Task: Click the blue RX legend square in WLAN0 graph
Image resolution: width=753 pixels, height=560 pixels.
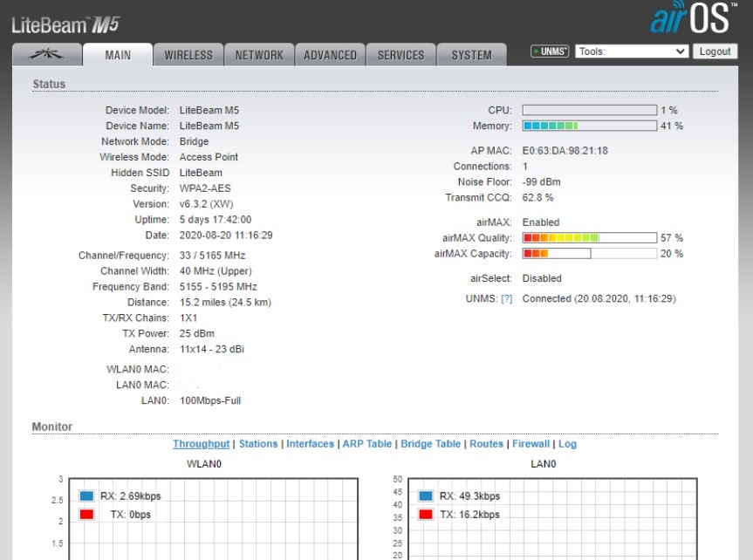Action: point(87,495)
